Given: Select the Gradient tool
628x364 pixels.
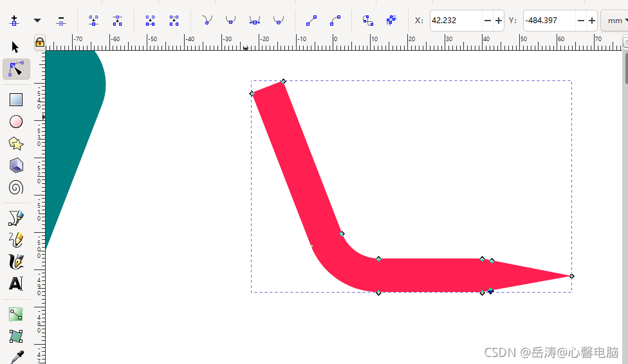Looking at the screenshot, I should click(16, 314).
